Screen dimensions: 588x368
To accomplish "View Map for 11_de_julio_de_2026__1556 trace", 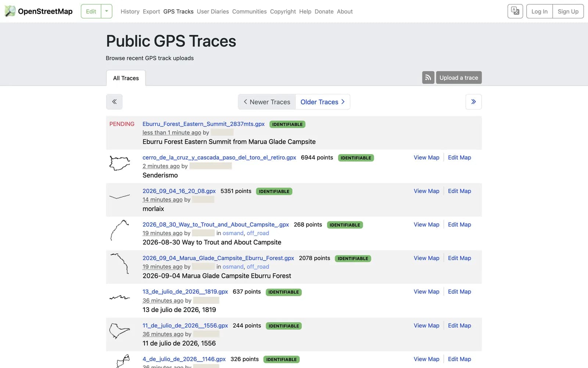I will tap(426, 325).
